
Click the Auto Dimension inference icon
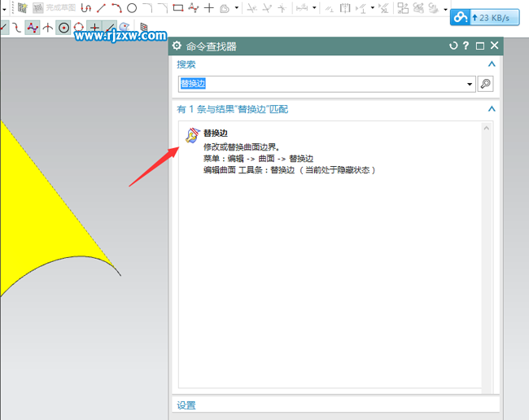point(434,8)
